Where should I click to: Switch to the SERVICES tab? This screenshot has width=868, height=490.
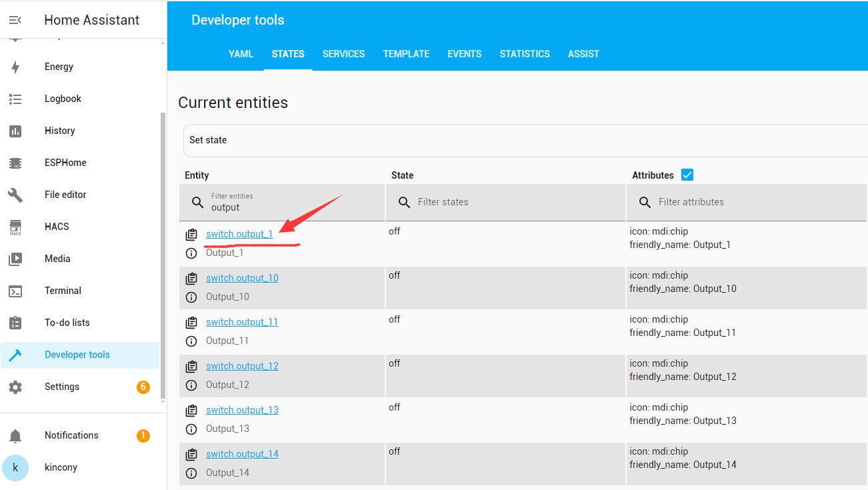coord(343,54)
